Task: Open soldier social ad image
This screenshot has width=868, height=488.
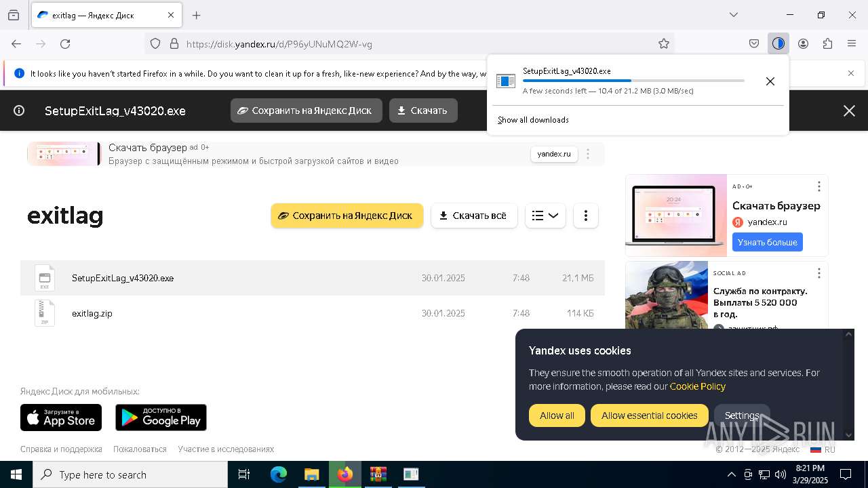Action: [x=667, y=296]
